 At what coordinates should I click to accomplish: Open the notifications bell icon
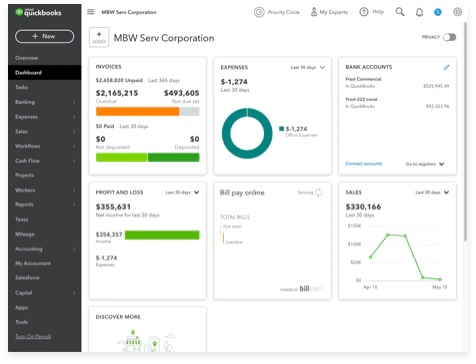point(419,12)
